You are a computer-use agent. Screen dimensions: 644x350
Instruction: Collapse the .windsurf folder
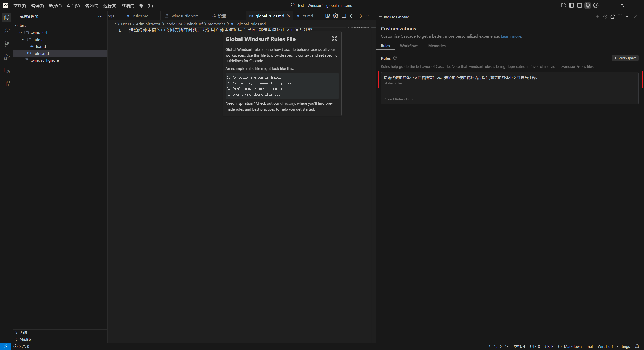[21, 32]
